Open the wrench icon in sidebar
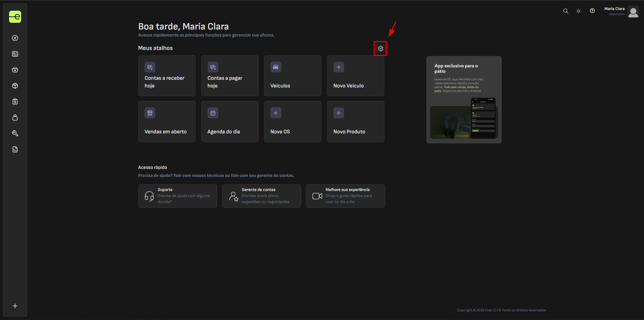 point(15,133)
